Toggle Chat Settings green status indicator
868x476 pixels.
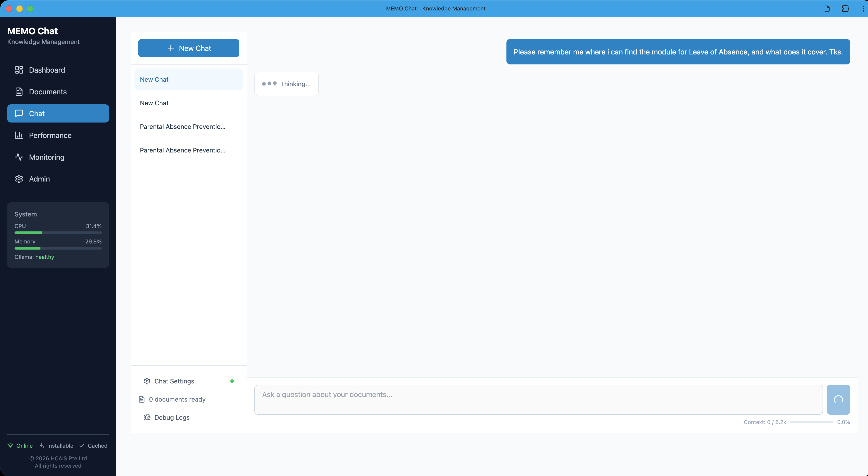click(232, 381)
